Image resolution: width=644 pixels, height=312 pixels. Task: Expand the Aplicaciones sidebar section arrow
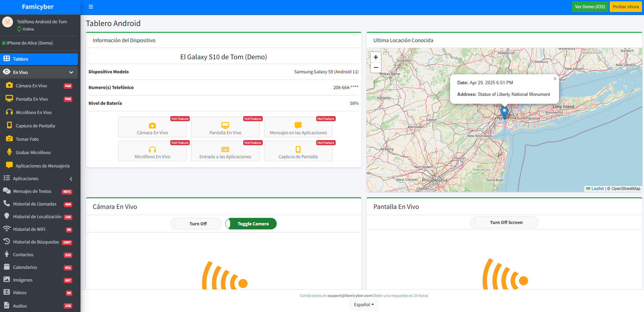coord(71,179)
